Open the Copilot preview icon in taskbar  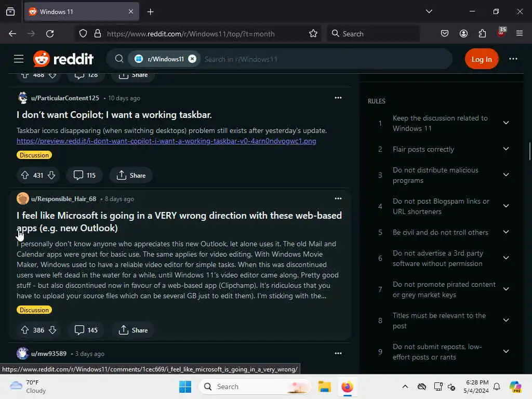pyautogui.click(x=515, y=387)
